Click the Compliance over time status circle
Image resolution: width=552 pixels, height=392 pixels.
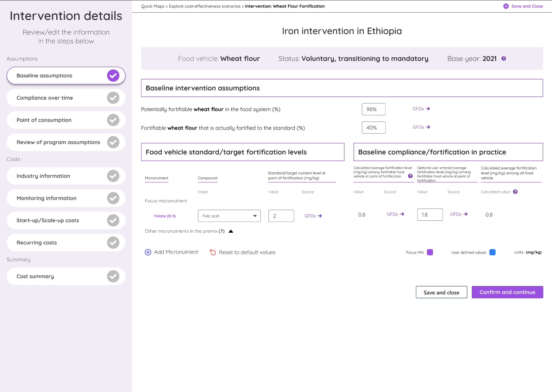tap(113, 98)
